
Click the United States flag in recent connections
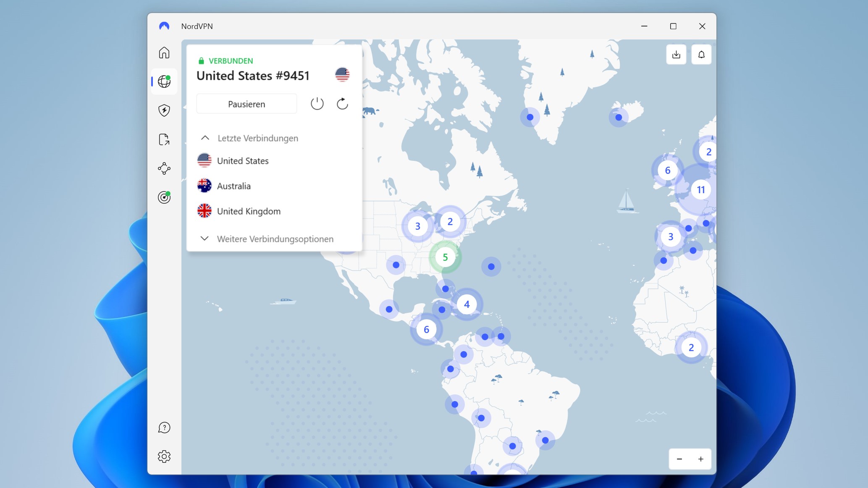[205, 160]
